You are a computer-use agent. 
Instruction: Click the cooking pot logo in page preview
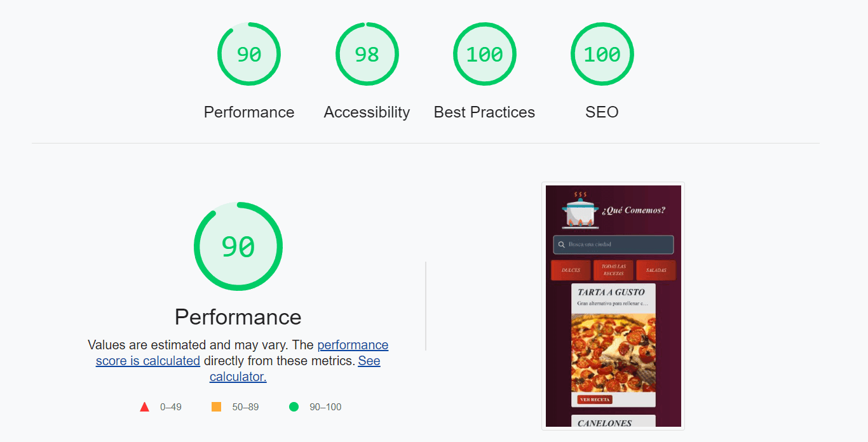[x=580, y=210]
